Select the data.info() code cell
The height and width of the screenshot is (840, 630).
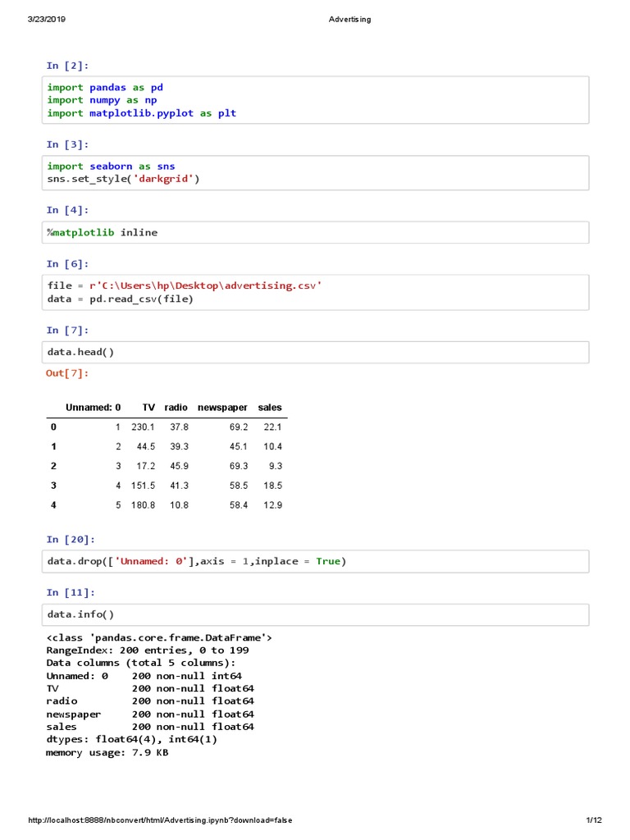[x=315, y=614]
